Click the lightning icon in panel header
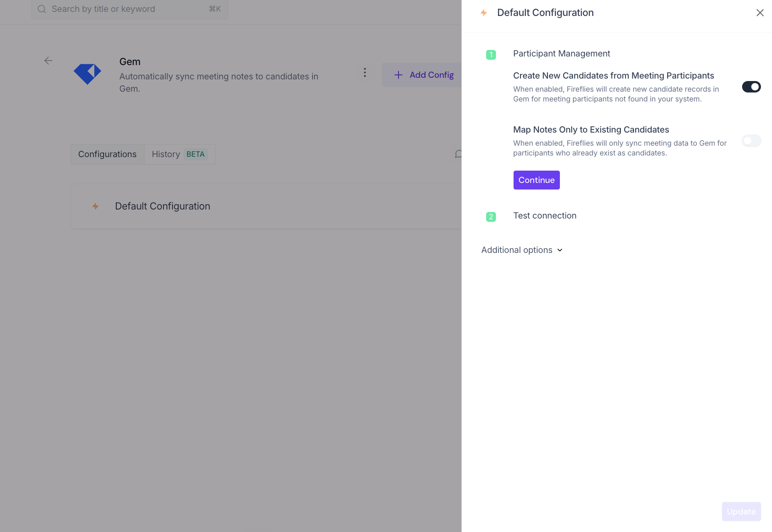Viewport: 772px width, 532px height. (484, 13)
